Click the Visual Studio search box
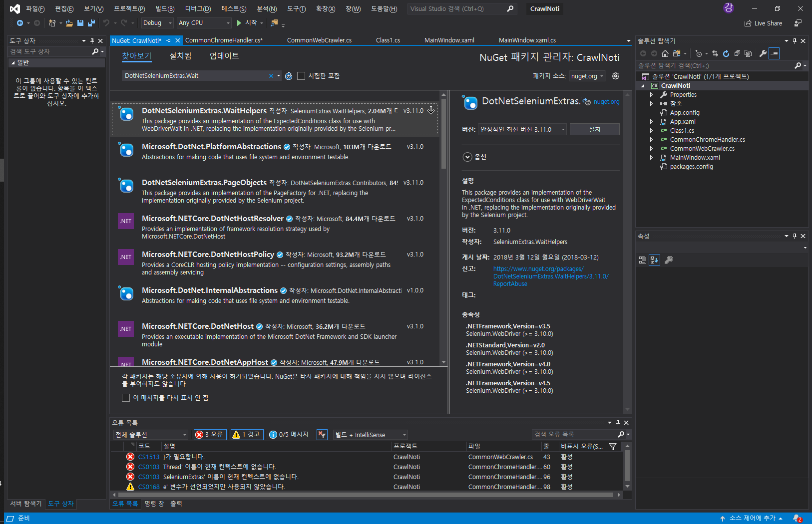 461,9
